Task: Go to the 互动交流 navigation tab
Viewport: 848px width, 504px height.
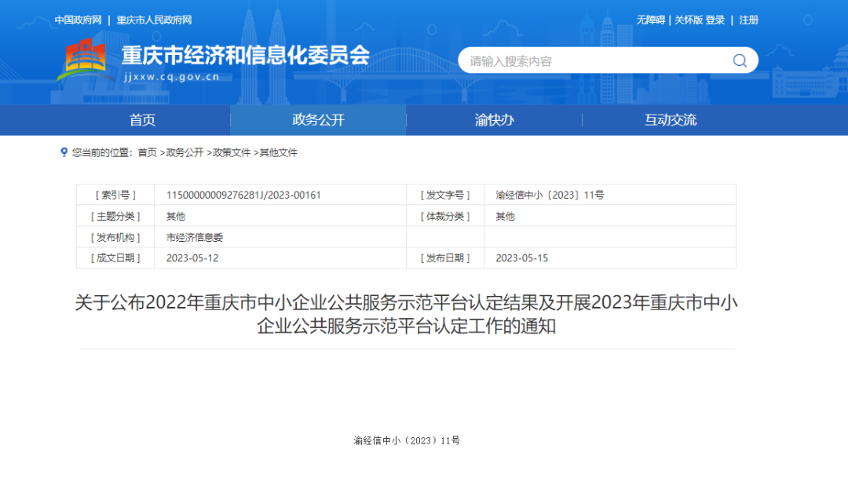Action: point(670,120)
